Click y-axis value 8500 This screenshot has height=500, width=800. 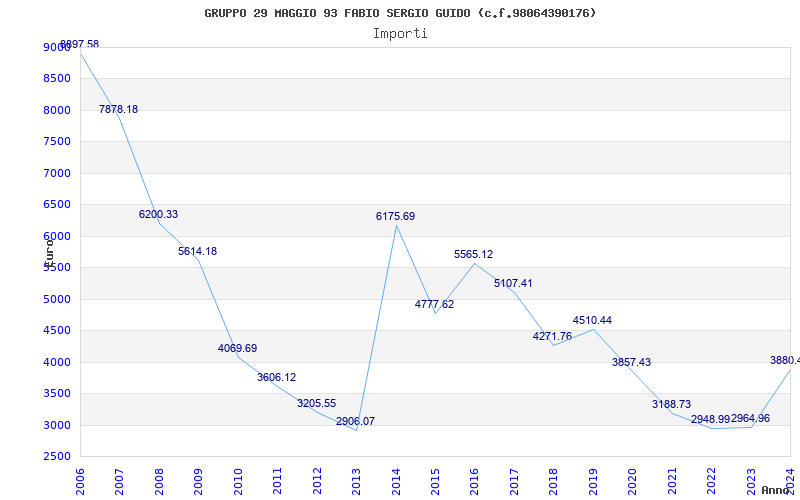pos(57,79)
